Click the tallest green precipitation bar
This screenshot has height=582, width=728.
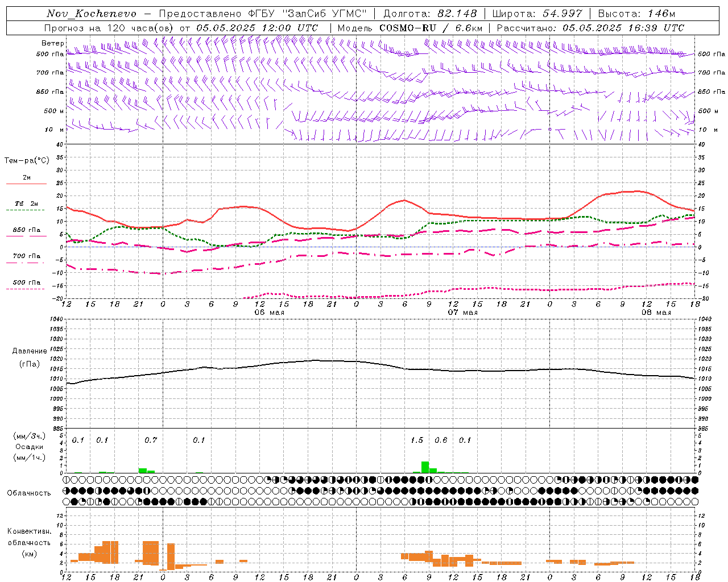pyautogui.click(x=425, y=467)
